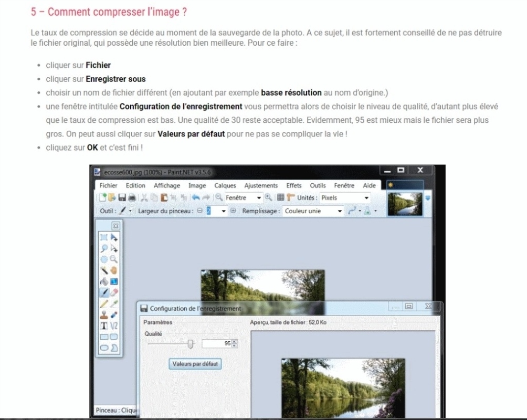Screen dimensions: 527x420
Task: Select the Ellipse shape tool
Action: click(x=104, y=348)
